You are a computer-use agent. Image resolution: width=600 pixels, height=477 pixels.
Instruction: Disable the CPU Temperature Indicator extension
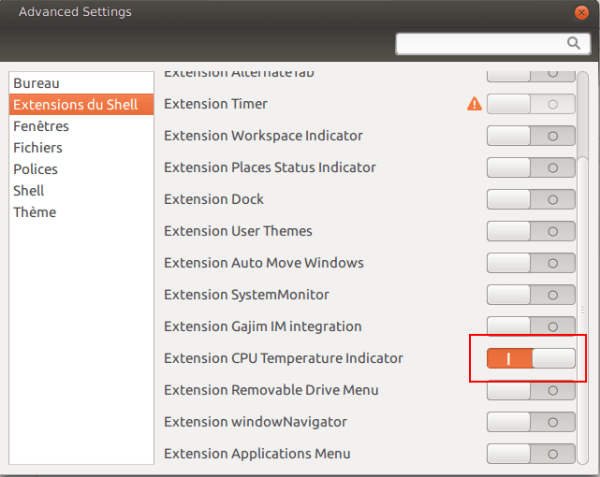[531, 358]
